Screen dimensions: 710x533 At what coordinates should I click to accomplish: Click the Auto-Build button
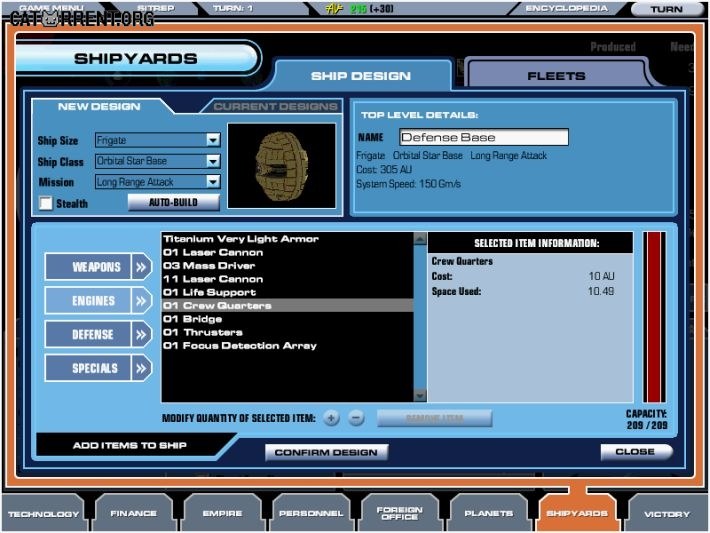click(x=173, y=202)
